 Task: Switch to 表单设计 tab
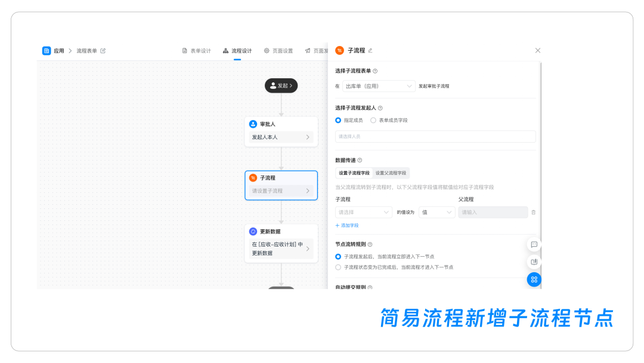[196, 51]
